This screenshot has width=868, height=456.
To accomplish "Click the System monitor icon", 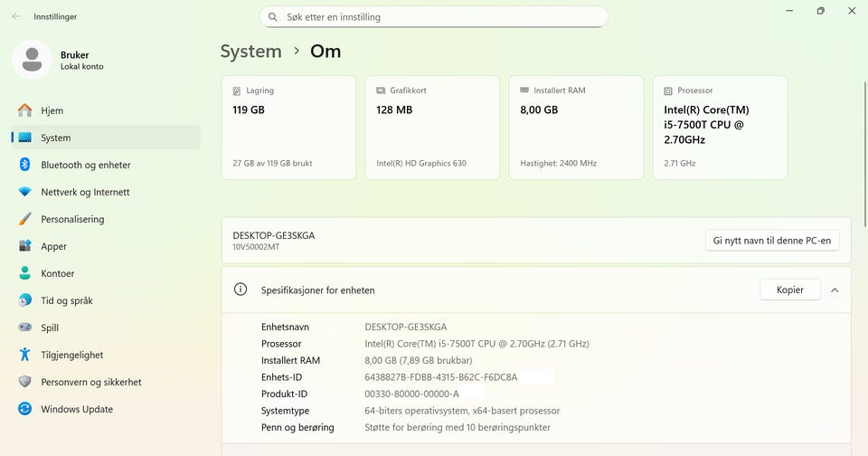I will click(25, 138).
